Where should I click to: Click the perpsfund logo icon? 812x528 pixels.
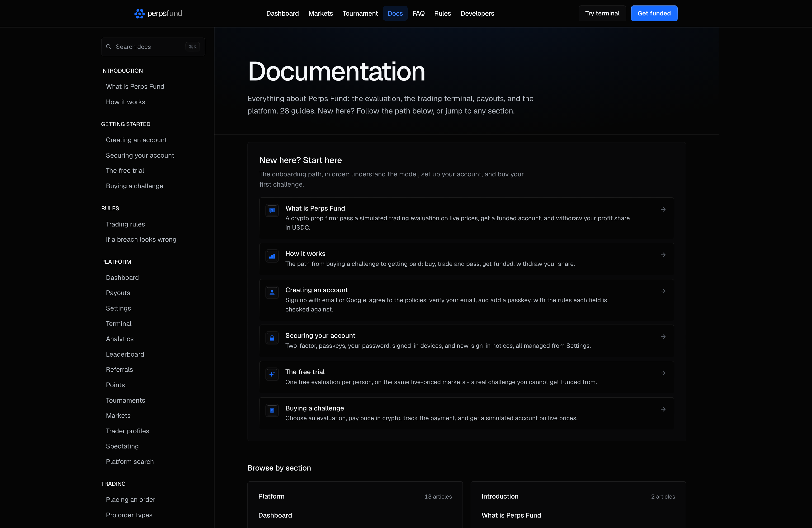click(139, 13)
